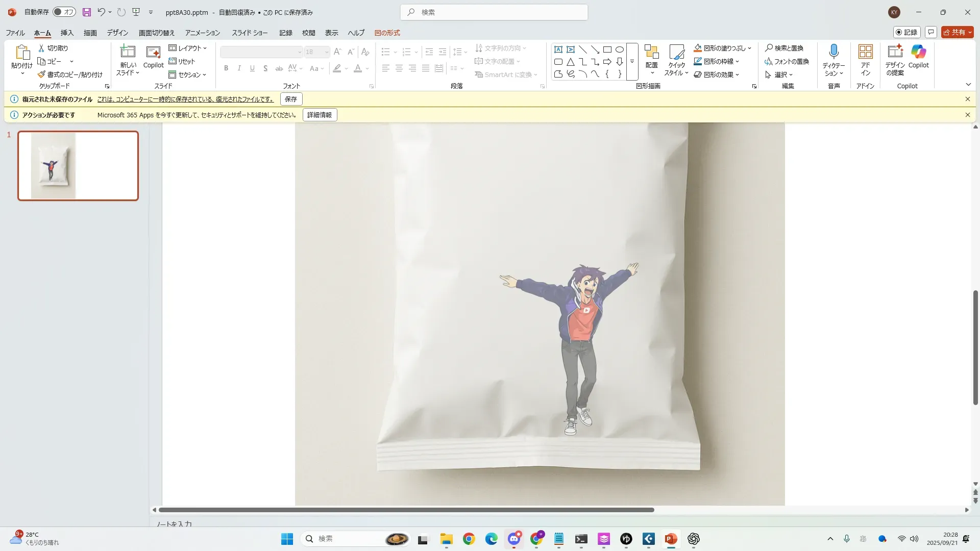
Task: Click the Details button in the update bar
Action: [320, 115]
